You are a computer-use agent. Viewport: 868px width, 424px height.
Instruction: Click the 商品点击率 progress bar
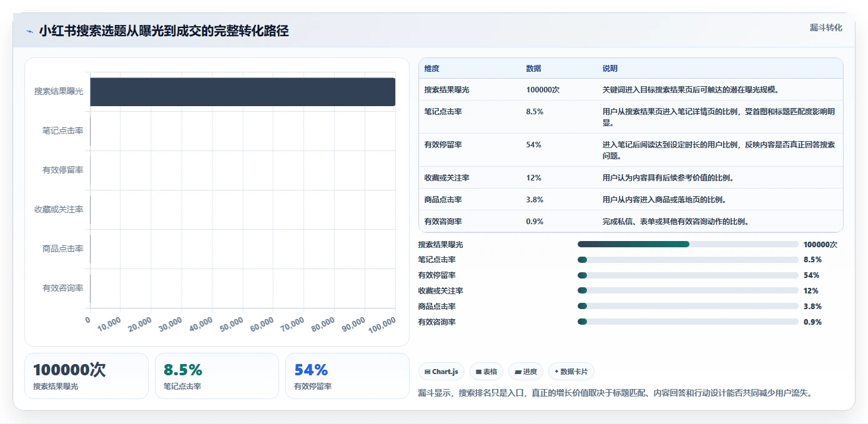point(688,307)
